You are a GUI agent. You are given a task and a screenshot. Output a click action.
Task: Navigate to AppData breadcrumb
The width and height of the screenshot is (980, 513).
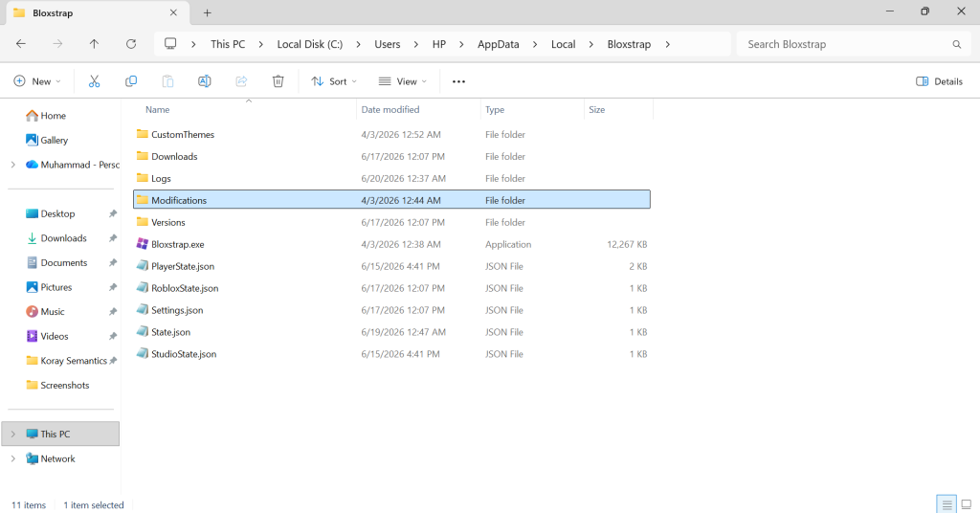498,44
